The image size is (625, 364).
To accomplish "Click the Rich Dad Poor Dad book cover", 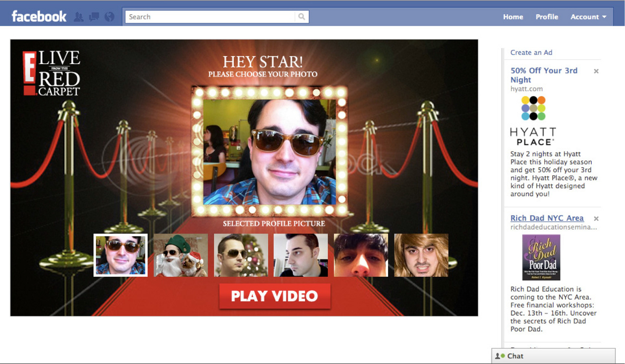I will click(541, 257).
